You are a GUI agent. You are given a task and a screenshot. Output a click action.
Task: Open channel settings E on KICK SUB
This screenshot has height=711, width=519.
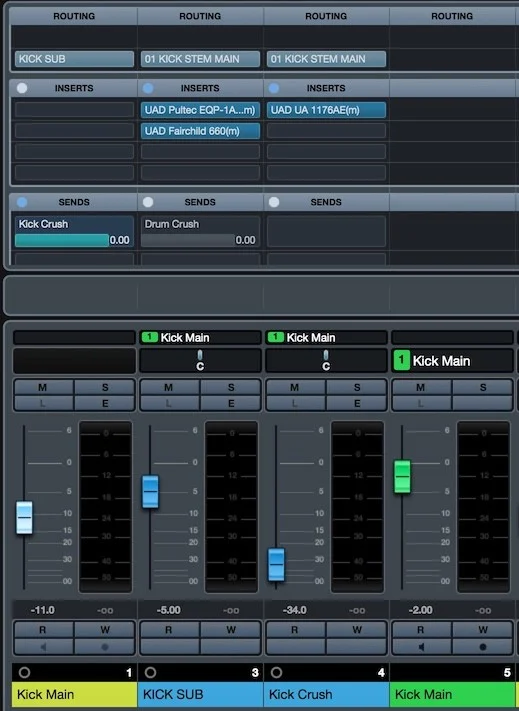coord(231,404)
